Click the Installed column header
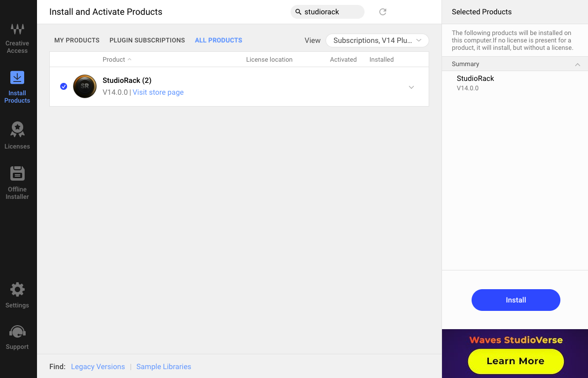588x378 pixels. pos(381,60)
